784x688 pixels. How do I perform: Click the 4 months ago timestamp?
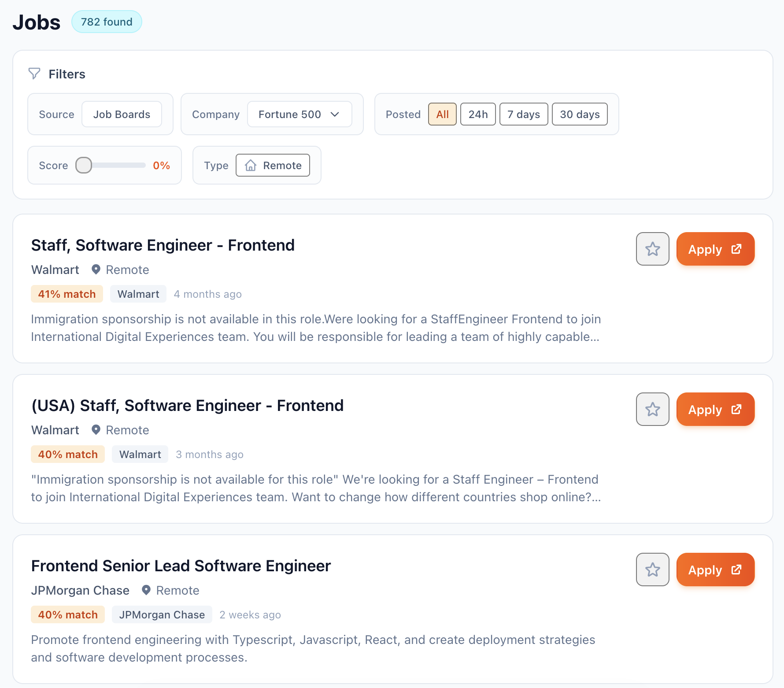(x=207, y=294)
